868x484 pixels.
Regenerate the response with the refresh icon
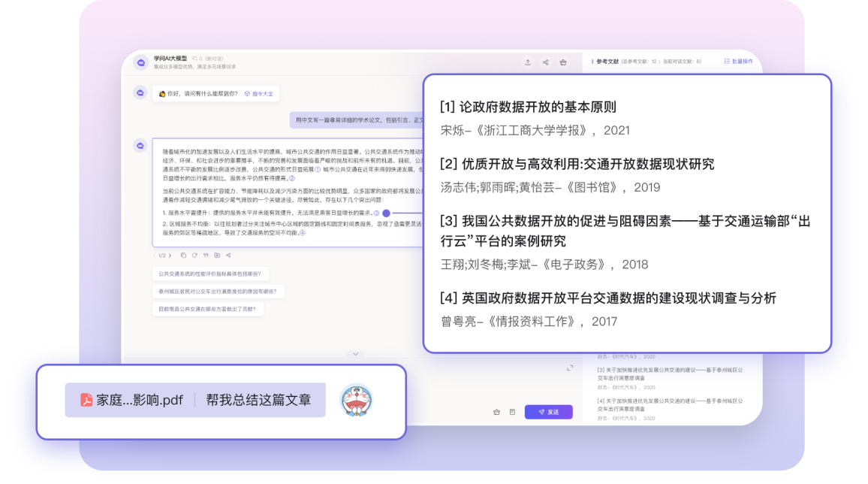pyautogui.click(x=194, y=256)
